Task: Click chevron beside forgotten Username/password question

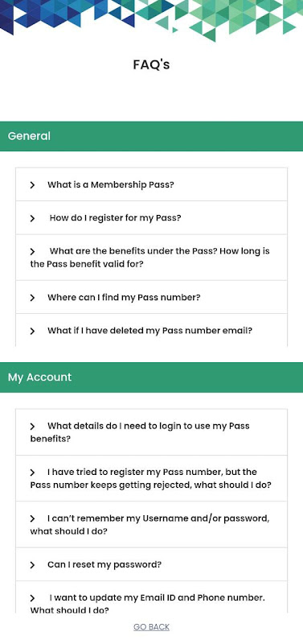Action: [32, 519]
